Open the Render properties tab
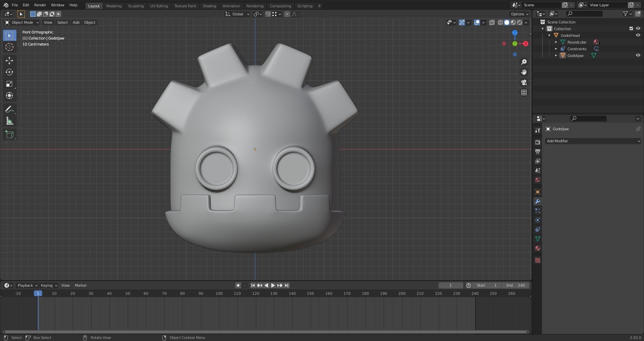Viewport: 644px width, 341px height. (x=538, y=142)
